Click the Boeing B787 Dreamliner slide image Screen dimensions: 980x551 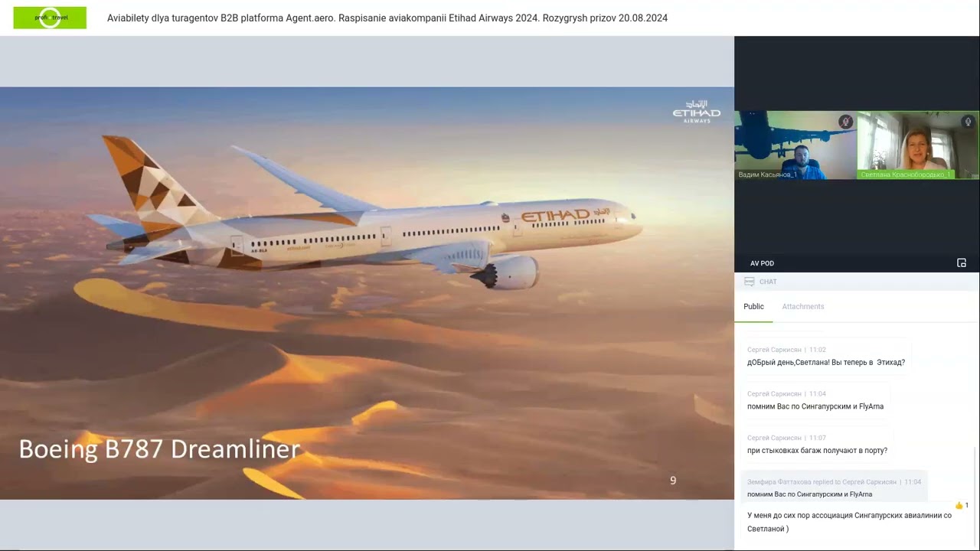coord(367,293)
